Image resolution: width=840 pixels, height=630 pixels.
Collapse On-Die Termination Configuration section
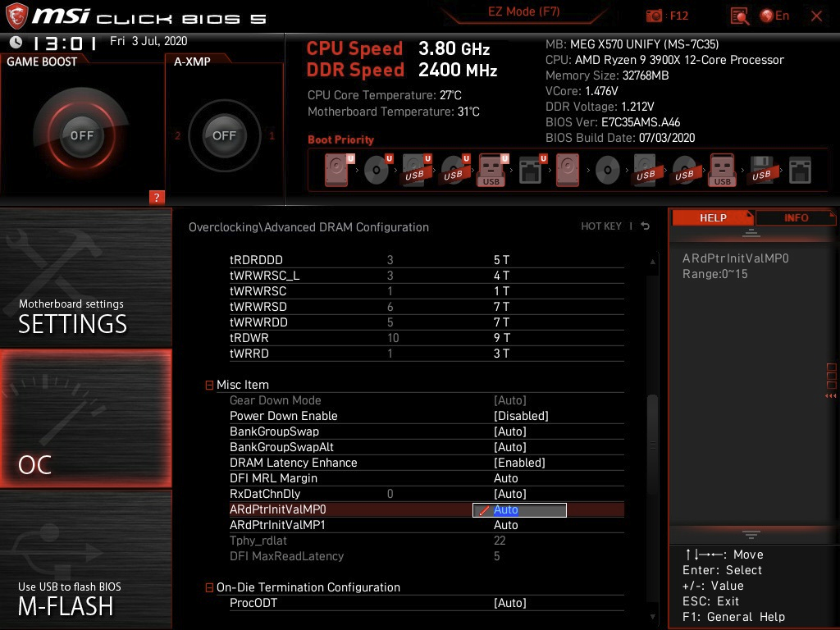(209, 587)
